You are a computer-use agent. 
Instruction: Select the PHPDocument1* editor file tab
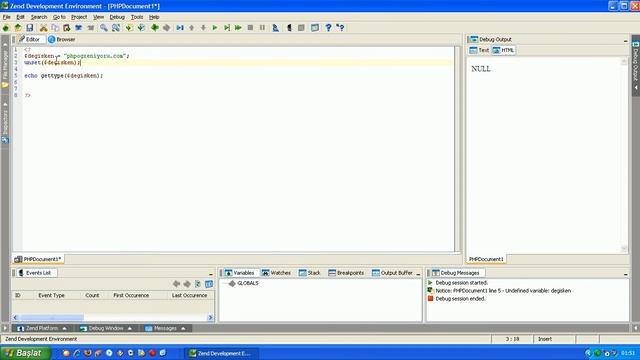click(x=38, y=259)
